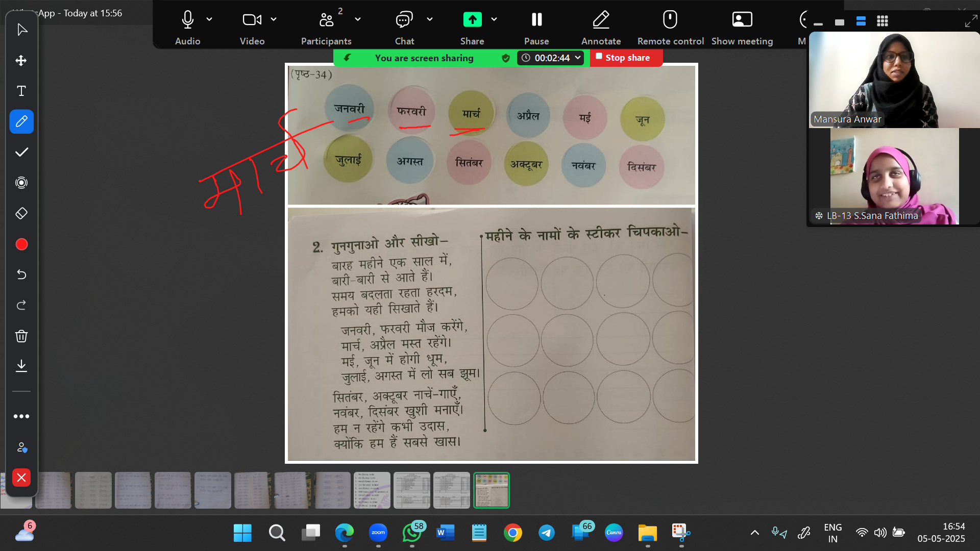
Task: Clear annotations with trash icon
Action: pyautogui.click(x=21, y=336)
